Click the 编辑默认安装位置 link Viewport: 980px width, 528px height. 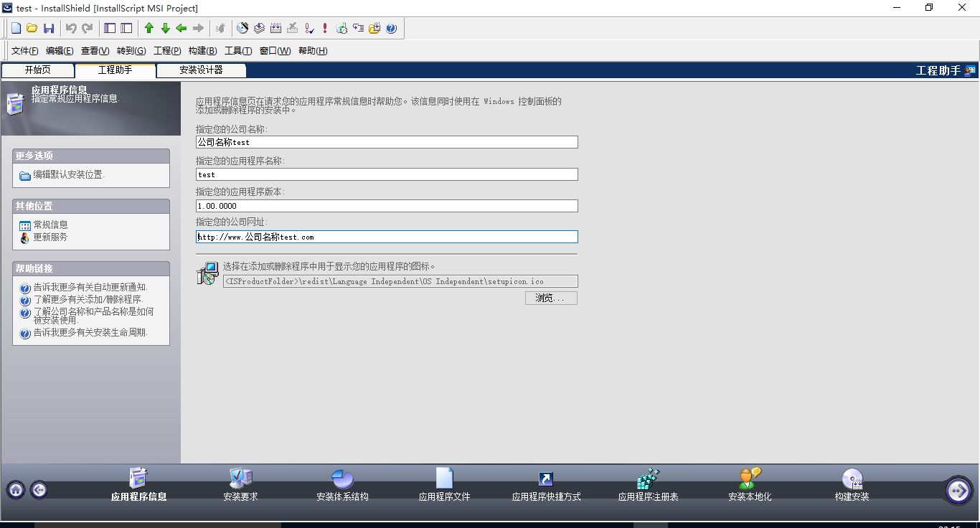(x=68, y=175)
